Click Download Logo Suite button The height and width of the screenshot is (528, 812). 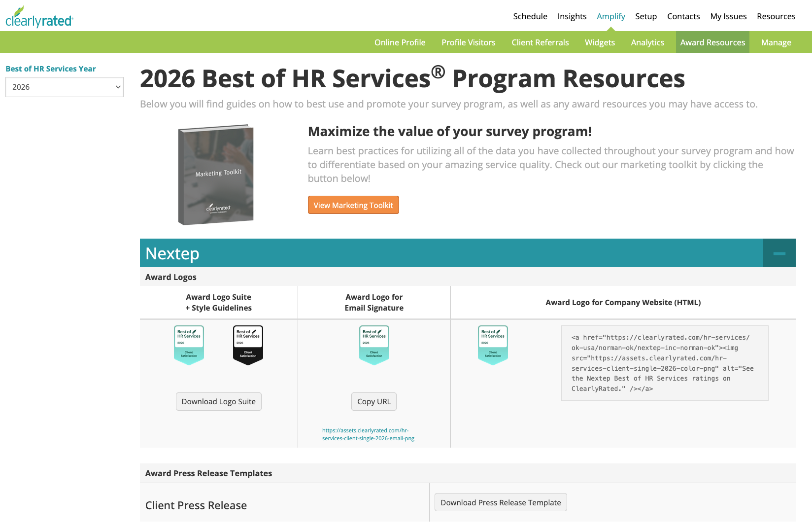[x=218, y=401]
